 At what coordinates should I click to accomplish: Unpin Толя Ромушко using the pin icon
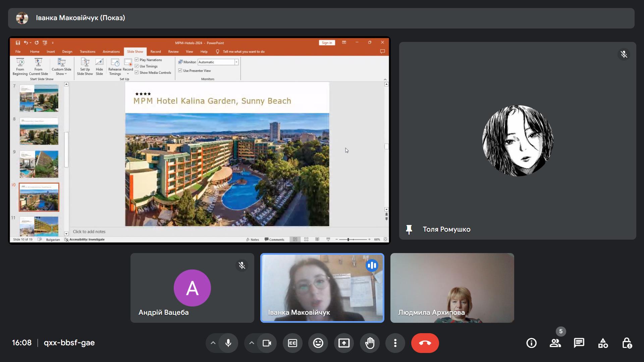coord(409,230)
